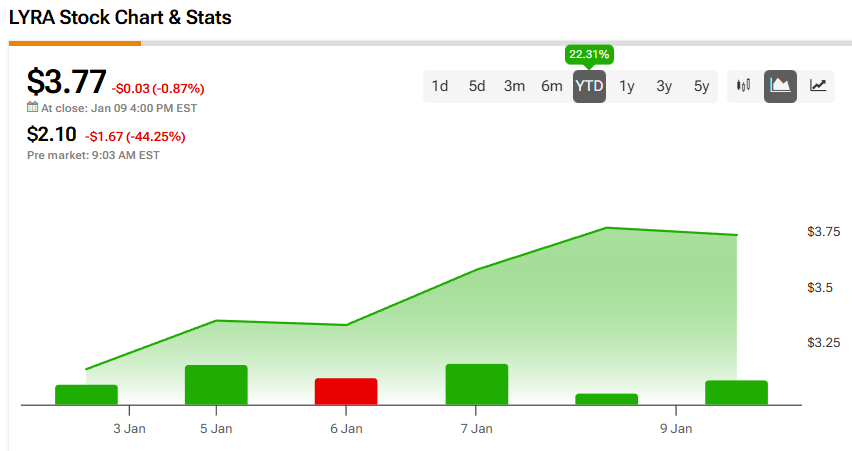
Task: Click the green 22.31% performance badge
Action: 589,54
